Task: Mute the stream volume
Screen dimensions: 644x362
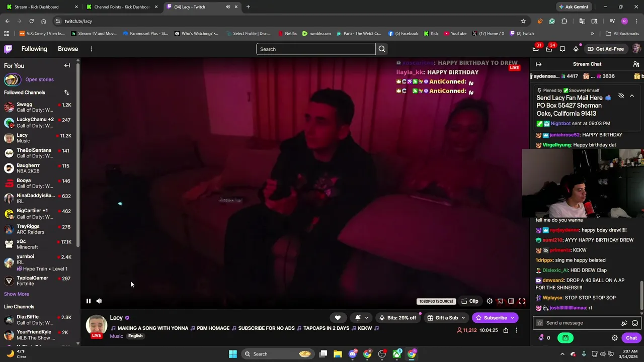Action: pyautogui.click(x=99, y=301)
